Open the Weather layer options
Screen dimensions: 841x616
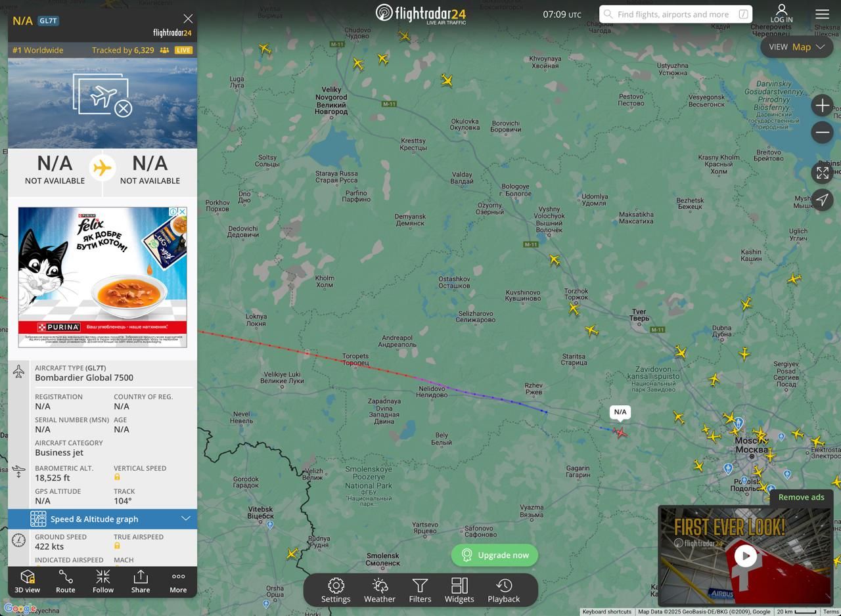tap(380, 590)
